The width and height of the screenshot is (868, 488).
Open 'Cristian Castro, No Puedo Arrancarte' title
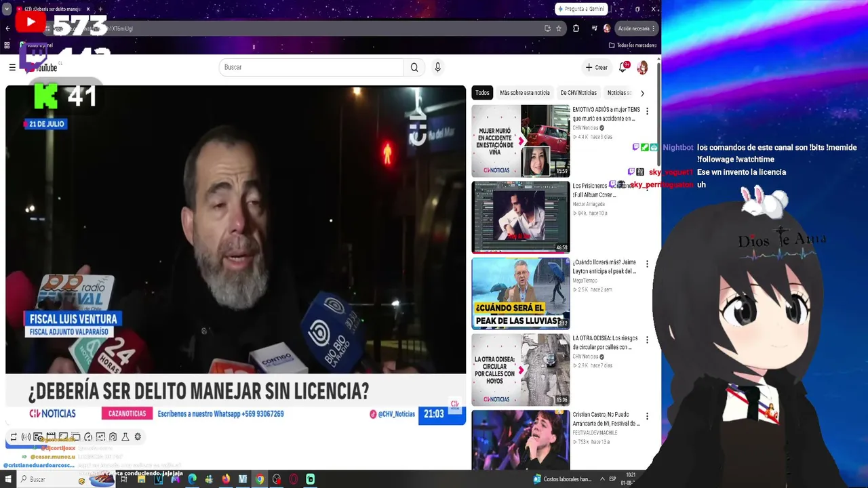606,419
